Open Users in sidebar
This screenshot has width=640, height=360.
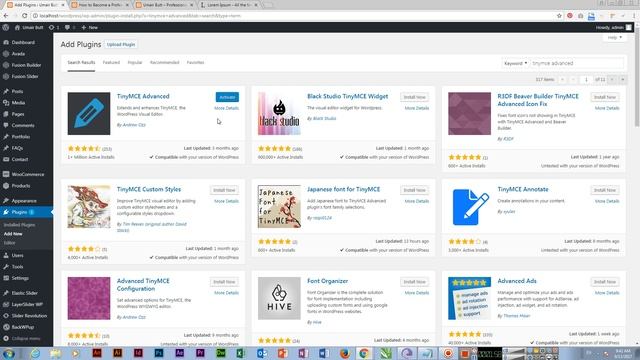(17, 256)
